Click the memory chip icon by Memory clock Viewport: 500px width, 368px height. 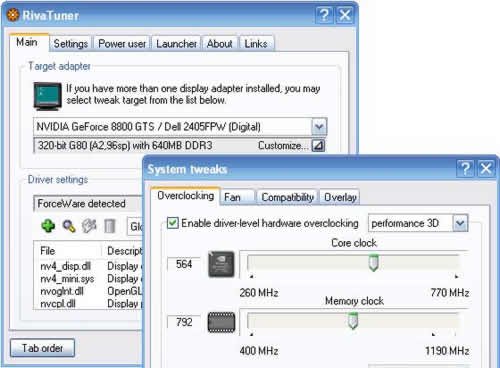pyautogui.click(x=221, y=322)
